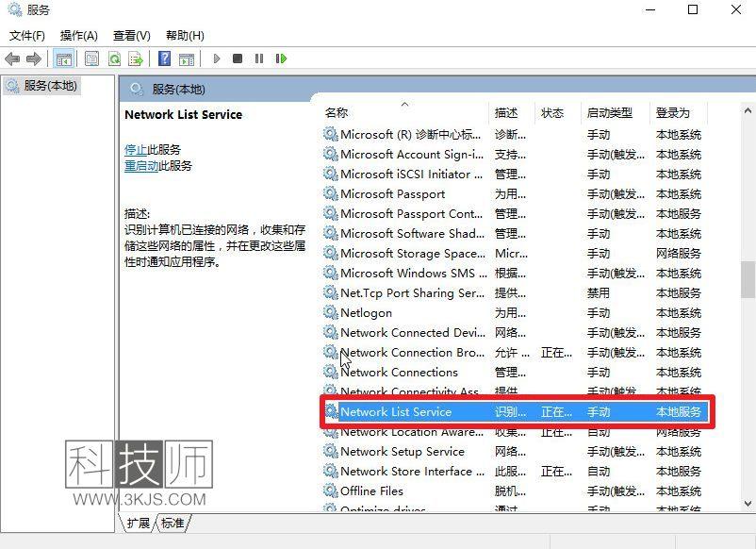Click the 正在... status of Network Store Interface

pos(556,471)
